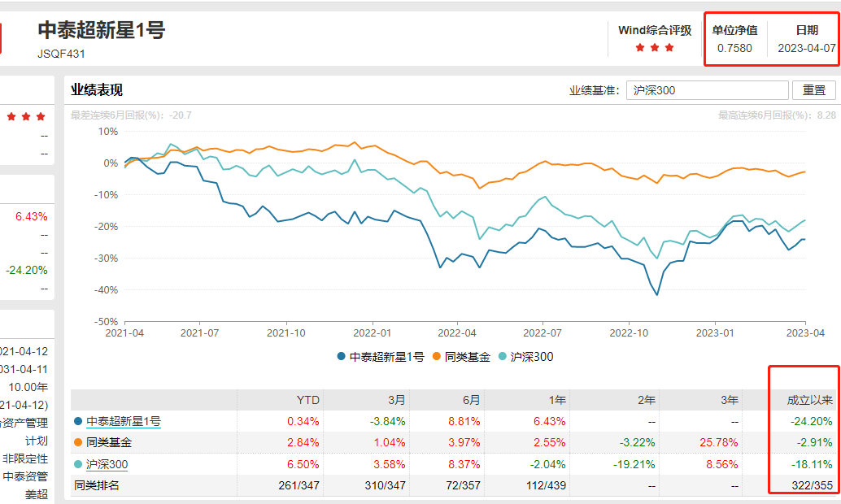Open the 沪深300 link in table
Screen dimensions: 841x504
tap(107, 464)
